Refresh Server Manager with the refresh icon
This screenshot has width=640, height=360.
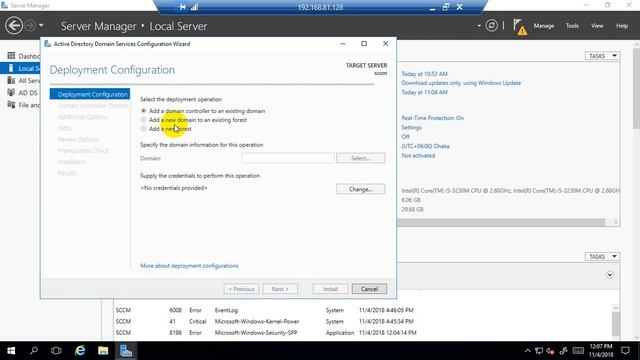coord(491,26)
